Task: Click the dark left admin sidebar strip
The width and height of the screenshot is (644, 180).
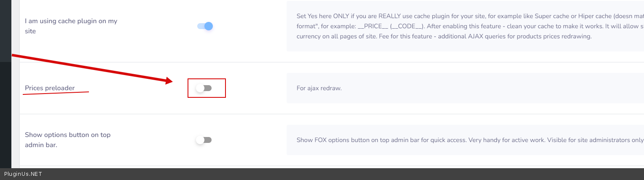Action: tap(5, 114)
